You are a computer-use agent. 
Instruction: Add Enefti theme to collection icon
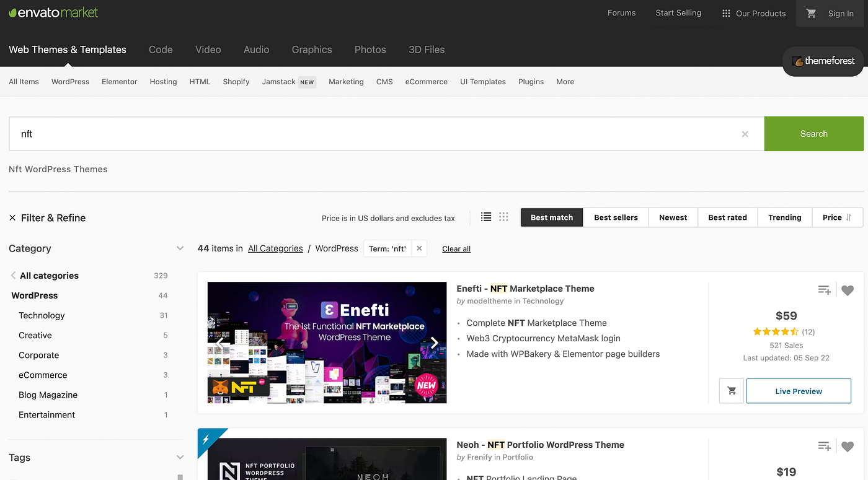(824, 290)
